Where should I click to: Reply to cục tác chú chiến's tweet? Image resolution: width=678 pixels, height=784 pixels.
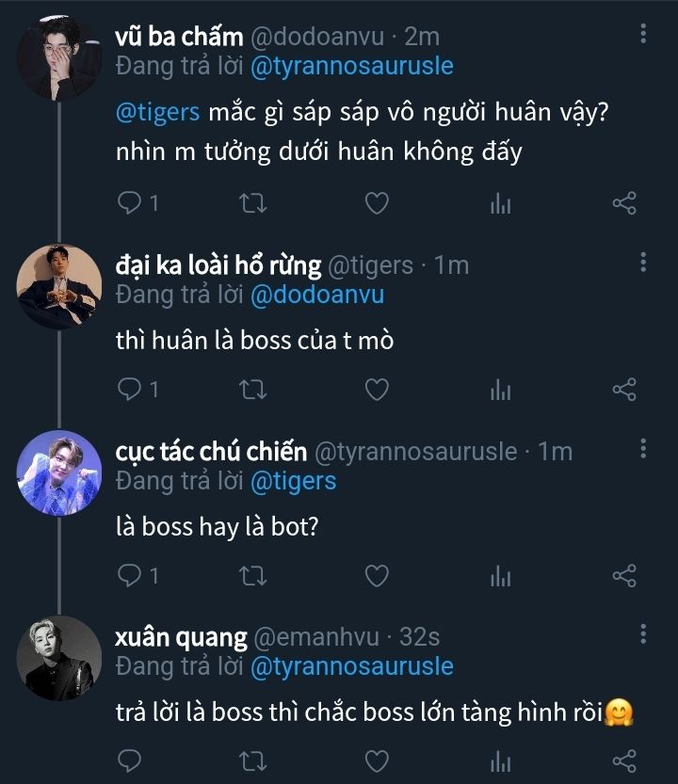click(132, 574)
